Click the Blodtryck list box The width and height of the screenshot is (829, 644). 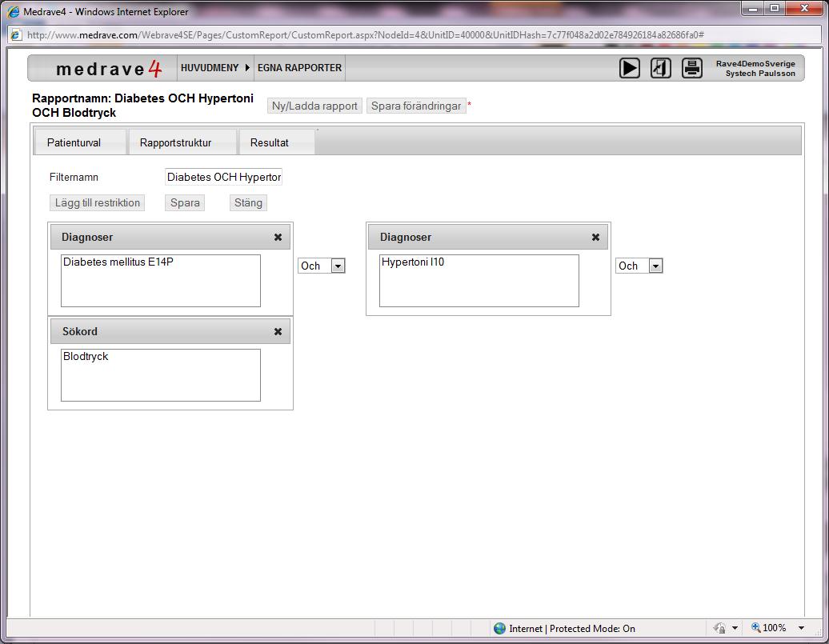(161, 375)
